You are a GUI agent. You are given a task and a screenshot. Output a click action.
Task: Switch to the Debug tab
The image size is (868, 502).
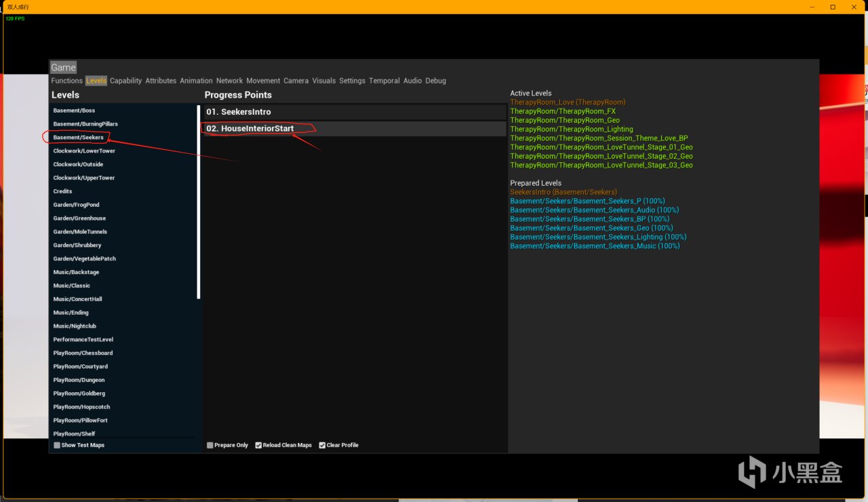coord(435,81)
